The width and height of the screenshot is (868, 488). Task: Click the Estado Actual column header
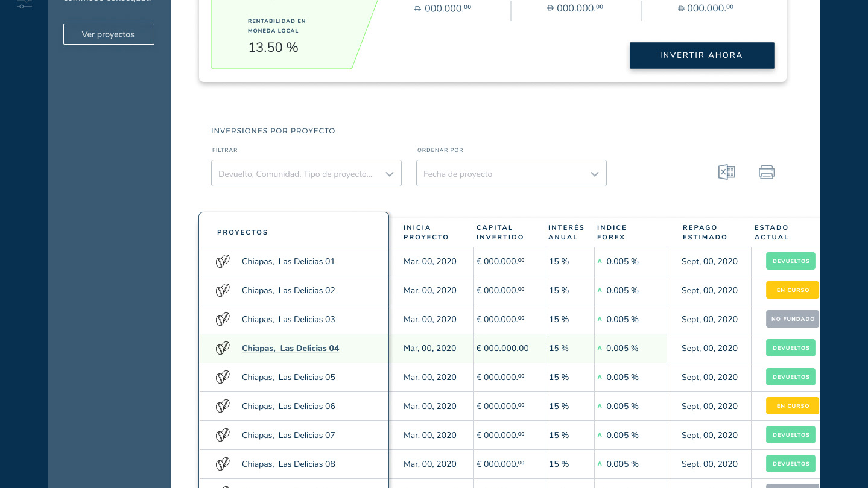point(771,232)
